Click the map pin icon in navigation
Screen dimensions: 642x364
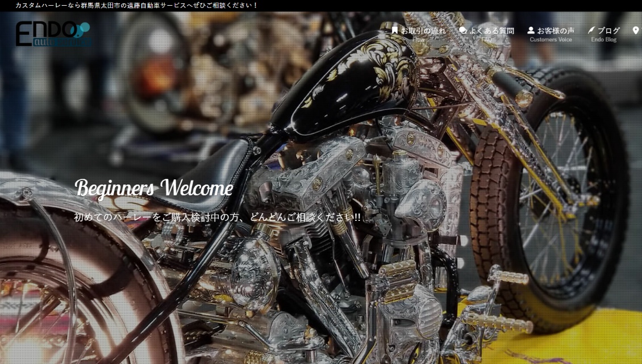(636, 30)
